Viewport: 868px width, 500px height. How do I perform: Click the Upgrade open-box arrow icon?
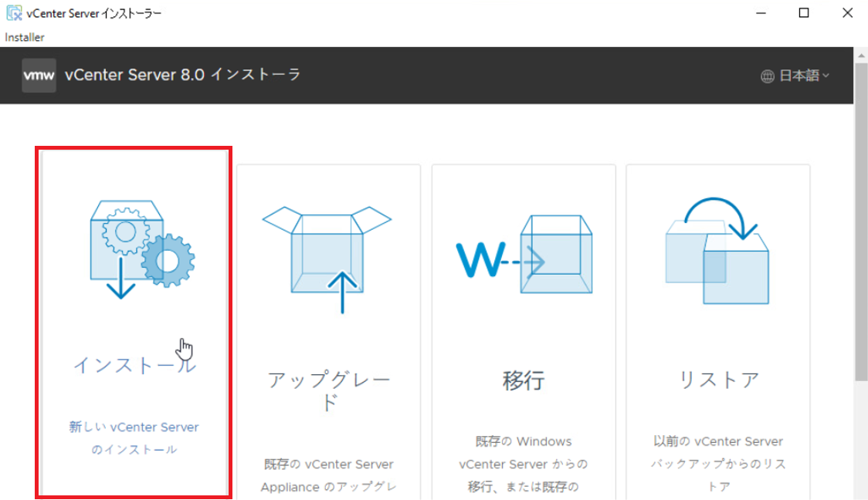[327, 260]
